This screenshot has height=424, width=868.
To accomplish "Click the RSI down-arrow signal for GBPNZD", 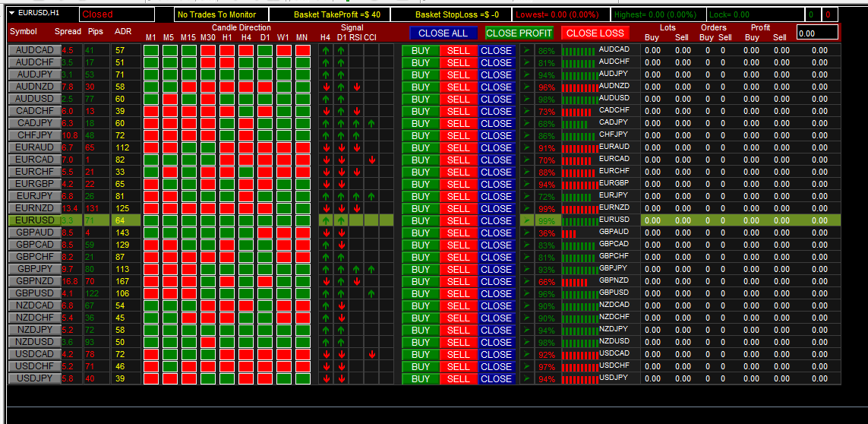I will pos(356,282).
